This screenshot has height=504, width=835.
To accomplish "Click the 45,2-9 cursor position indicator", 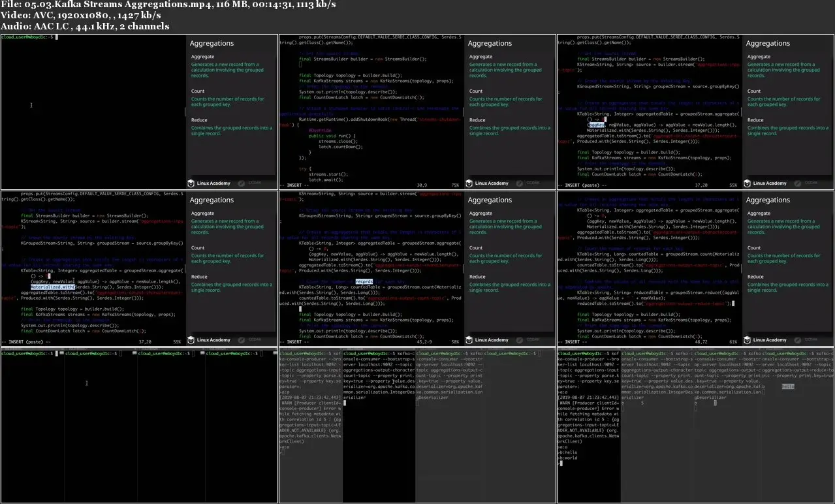I will (424, 342).
